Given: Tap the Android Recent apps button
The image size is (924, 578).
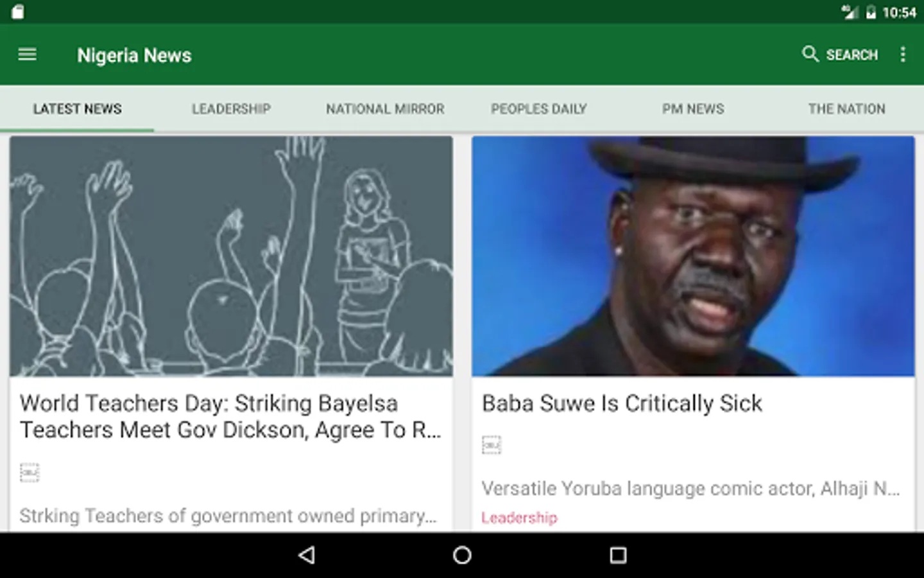Looking at the screenshot, I should pyautogui.click(x=618, y=555).
